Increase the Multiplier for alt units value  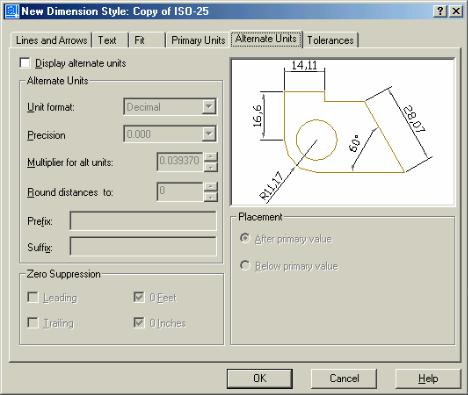[x=211, y=157]
